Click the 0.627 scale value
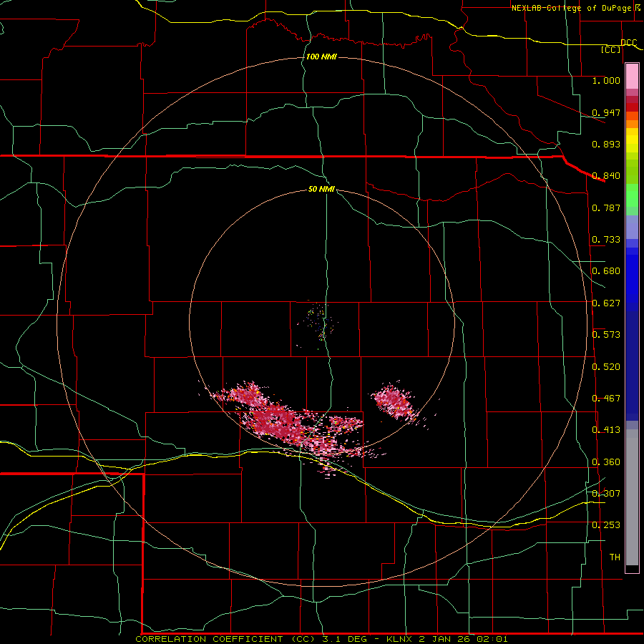This screenshot has height=644, width=644. pos(606,303)
